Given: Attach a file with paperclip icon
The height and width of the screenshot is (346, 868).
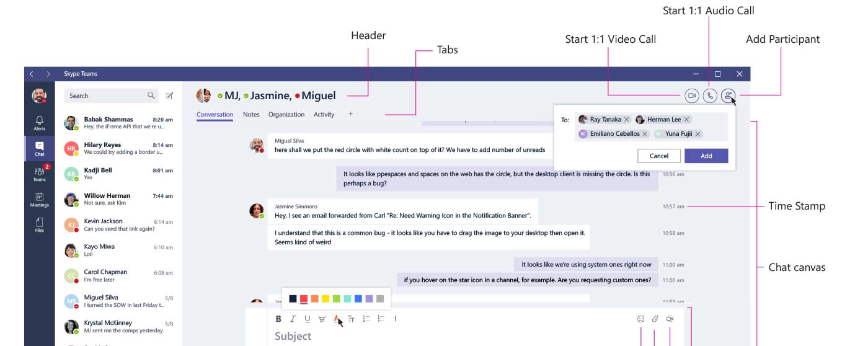Looking at the screenshot, I should point(655,319).
